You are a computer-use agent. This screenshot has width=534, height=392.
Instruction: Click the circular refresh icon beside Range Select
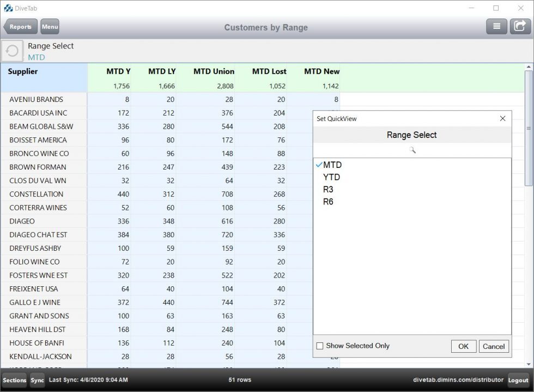point(12,51)
